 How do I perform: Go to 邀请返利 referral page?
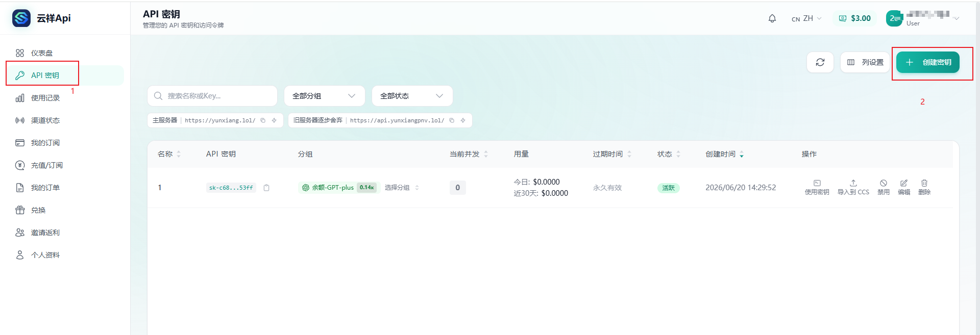[65, 233]
